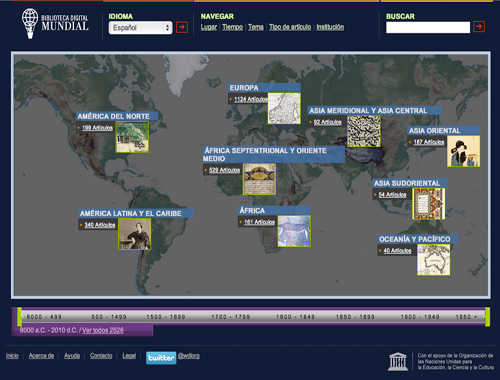The image size is (500, 380).
Task: Open the Acerca de footer link
Action: click(41, 356)
